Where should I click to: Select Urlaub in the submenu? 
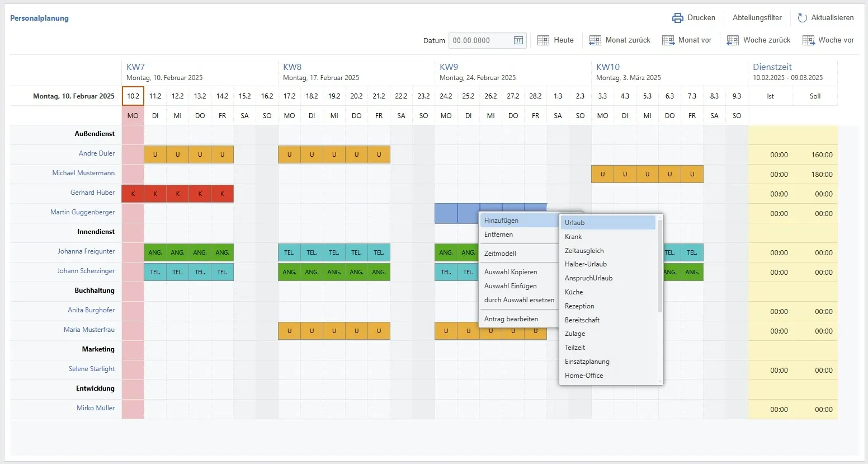point(608,223)
